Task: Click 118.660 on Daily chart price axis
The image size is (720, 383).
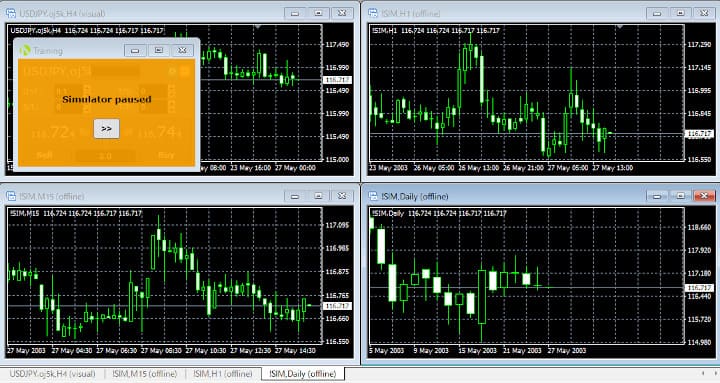Action: coord(699,227)
